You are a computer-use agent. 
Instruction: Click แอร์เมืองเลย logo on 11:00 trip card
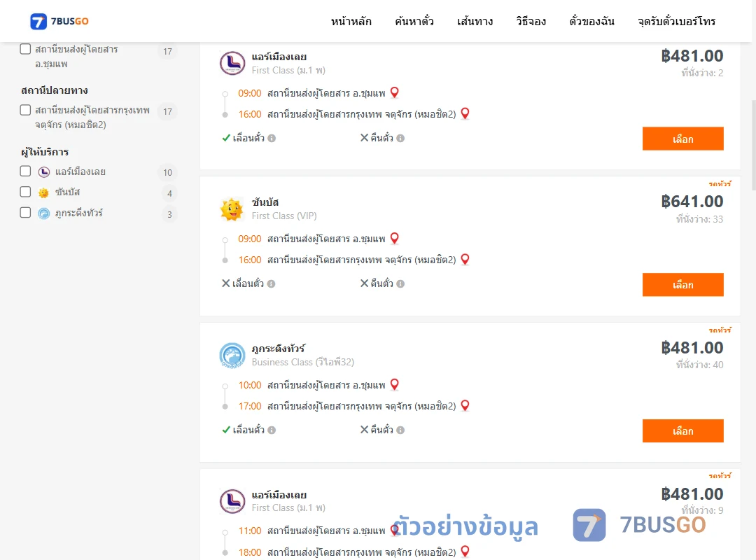(232, 501)
